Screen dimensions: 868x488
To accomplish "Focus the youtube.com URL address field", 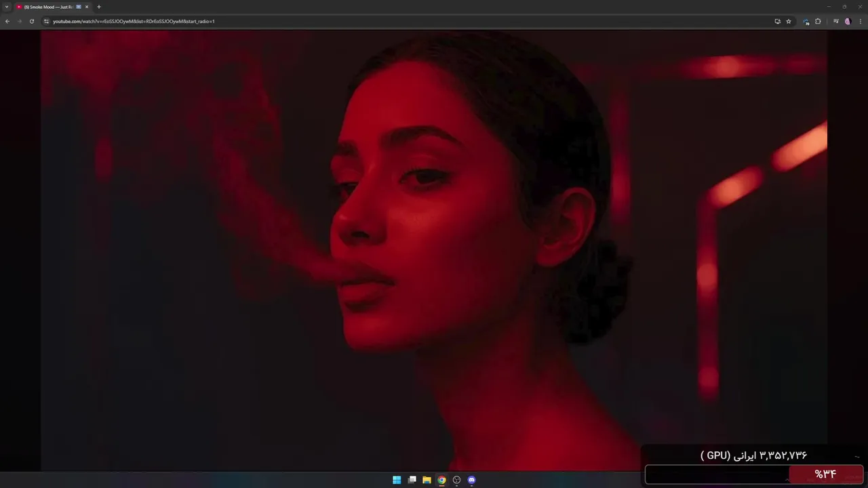I will tap(407, 21).
